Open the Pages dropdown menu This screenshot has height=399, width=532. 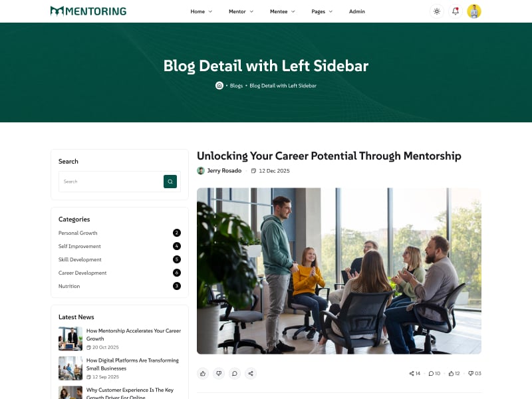(322, 11)
